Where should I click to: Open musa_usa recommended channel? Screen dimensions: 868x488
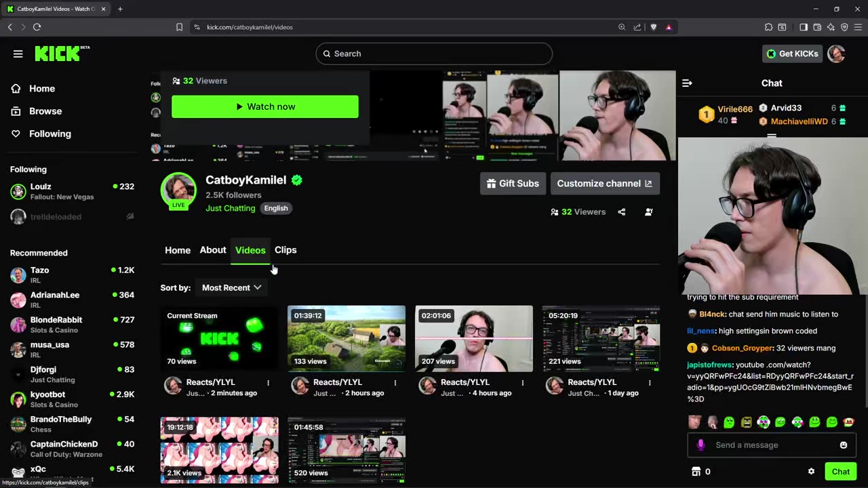pos(73,349)
